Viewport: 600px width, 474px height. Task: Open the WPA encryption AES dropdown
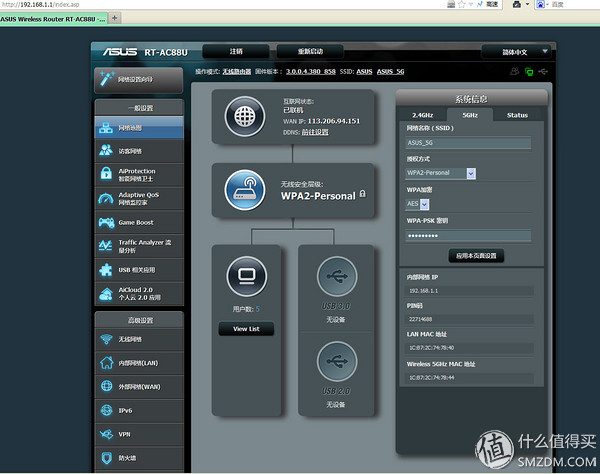(425, 204)
